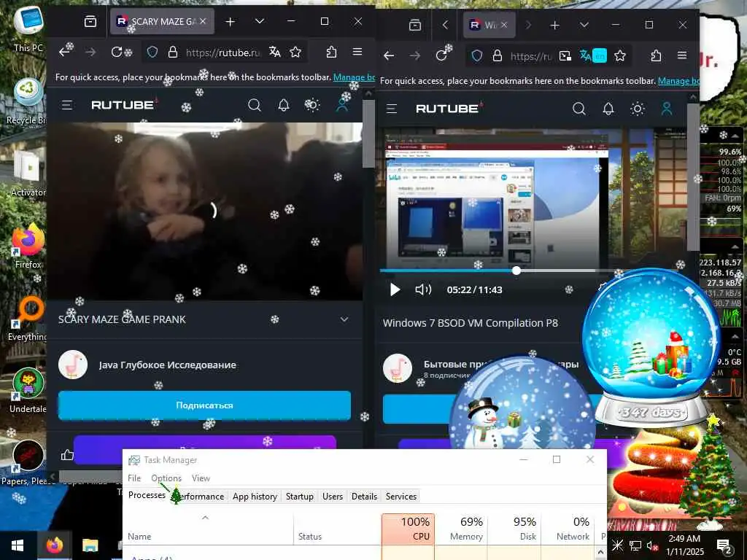
Task: Sort by Disk column in Task Manager
Action: (x=514, y=529)
